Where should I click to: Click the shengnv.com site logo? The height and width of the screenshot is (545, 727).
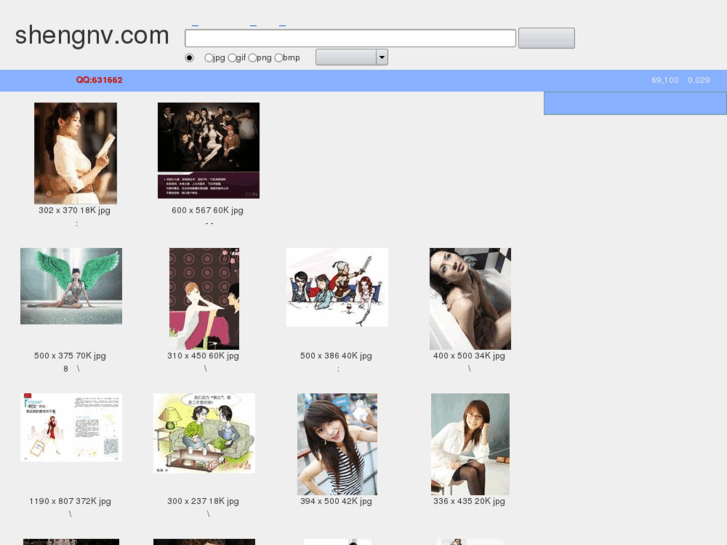(x=92, y=36)
